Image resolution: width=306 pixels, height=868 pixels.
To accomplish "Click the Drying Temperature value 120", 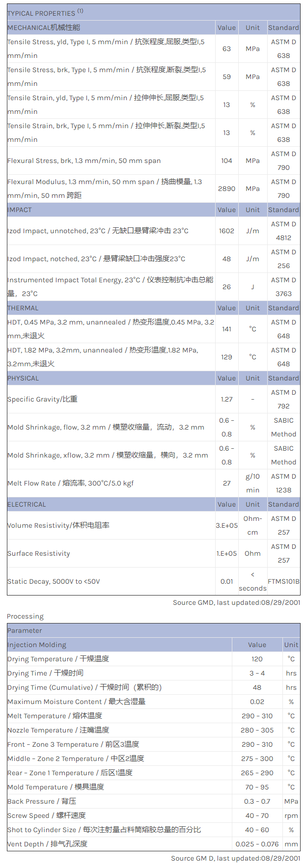I will (x=257, y=659).
